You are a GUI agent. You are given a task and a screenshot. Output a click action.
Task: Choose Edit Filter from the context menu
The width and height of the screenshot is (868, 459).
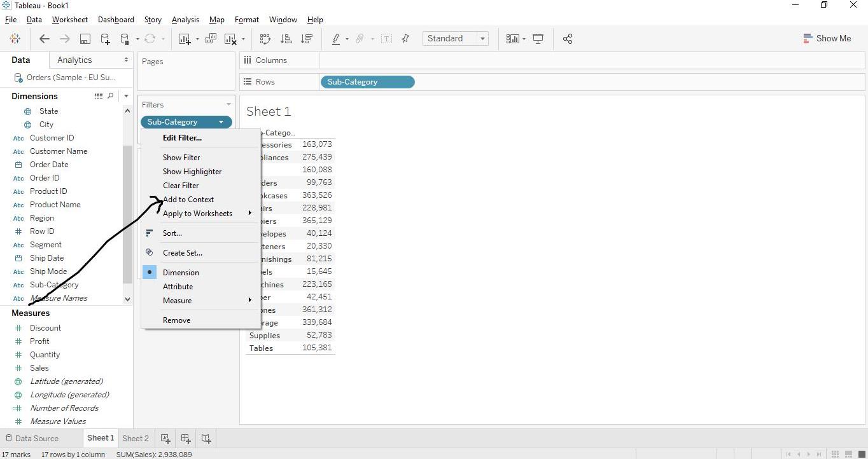[183, 137]
